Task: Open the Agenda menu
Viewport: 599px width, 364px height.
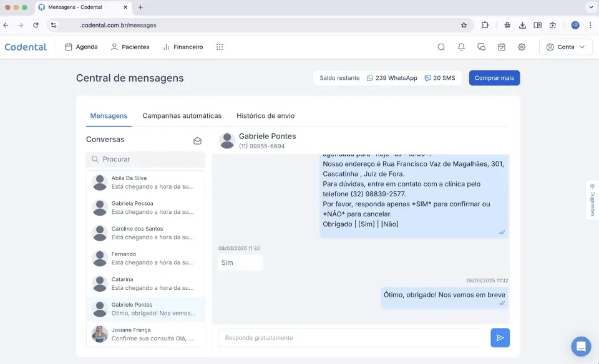Action: click(81, 47)
